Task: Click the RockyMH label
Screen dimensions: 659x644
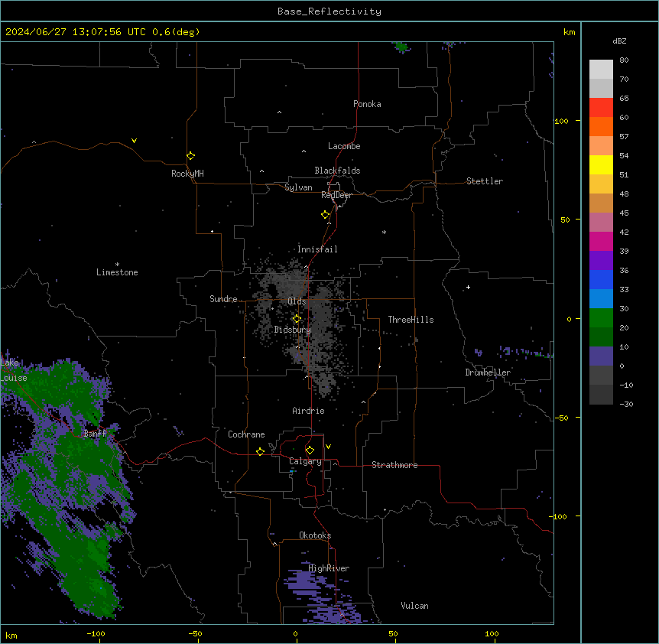Action: (x=187, y=174)
